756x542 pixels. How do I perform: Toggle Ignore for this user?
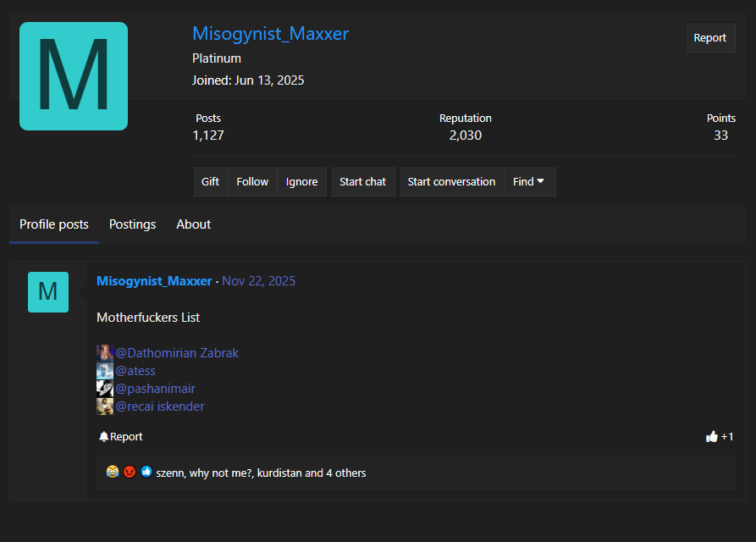[301, 182]
